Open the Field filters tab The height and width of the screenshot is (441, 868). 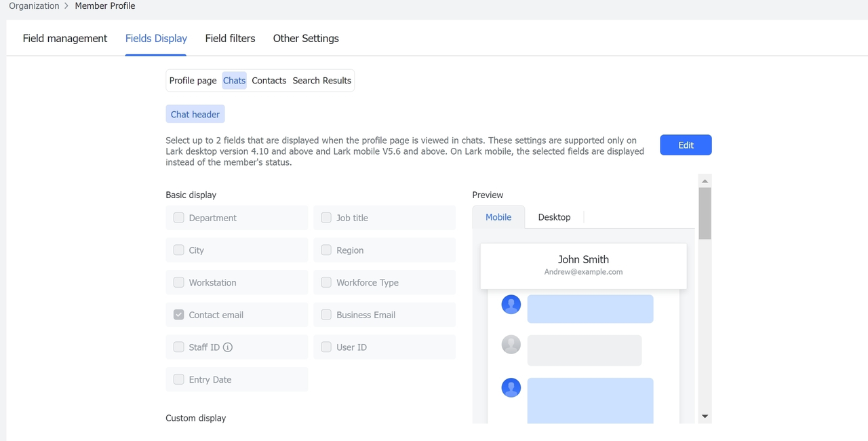tap(230, 39)
